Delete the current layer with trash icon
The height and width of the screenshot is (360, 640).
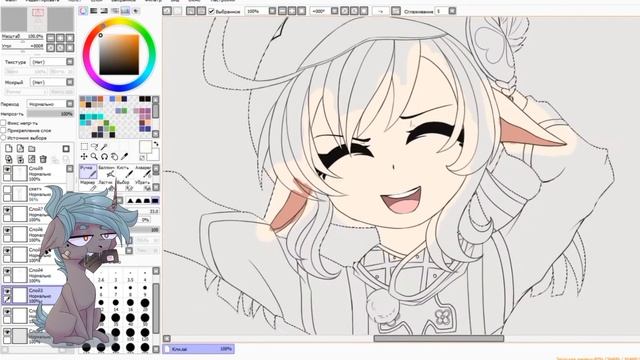(43, 159)
